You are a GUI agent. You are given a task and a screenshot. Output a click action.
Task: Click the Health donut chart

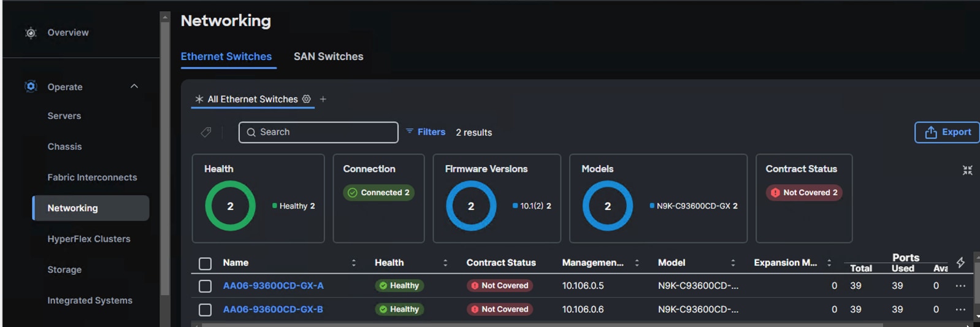[x=230, y=206]
